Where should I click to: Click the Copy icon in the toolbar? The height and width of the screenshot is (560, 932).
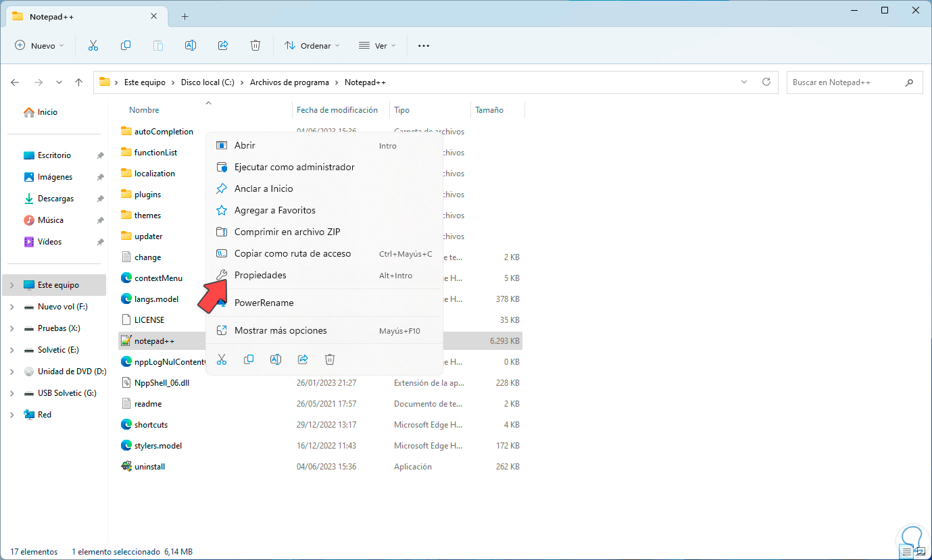(x=126, y=45)
